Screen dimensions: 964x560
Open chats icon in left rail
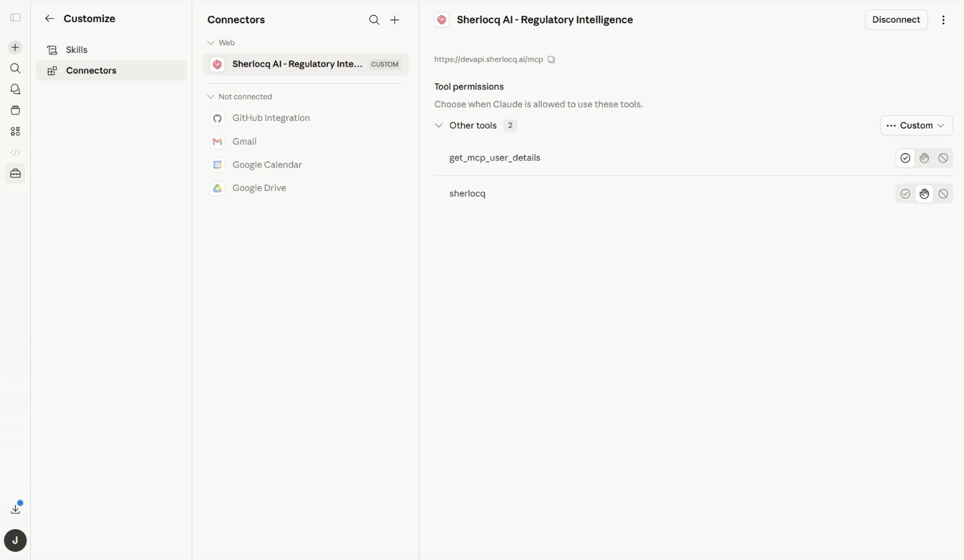point(15,89)
